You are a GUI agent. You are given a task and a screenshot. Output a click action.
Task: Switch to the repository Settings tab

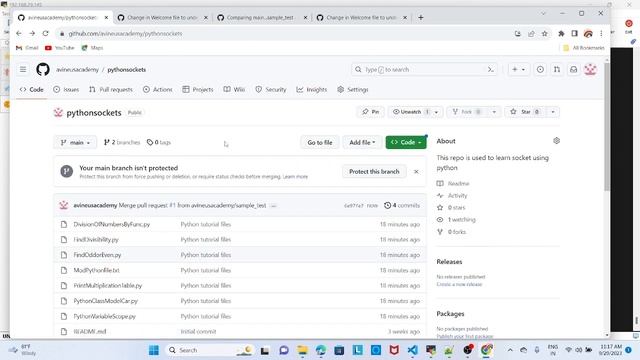click(353, 89)
